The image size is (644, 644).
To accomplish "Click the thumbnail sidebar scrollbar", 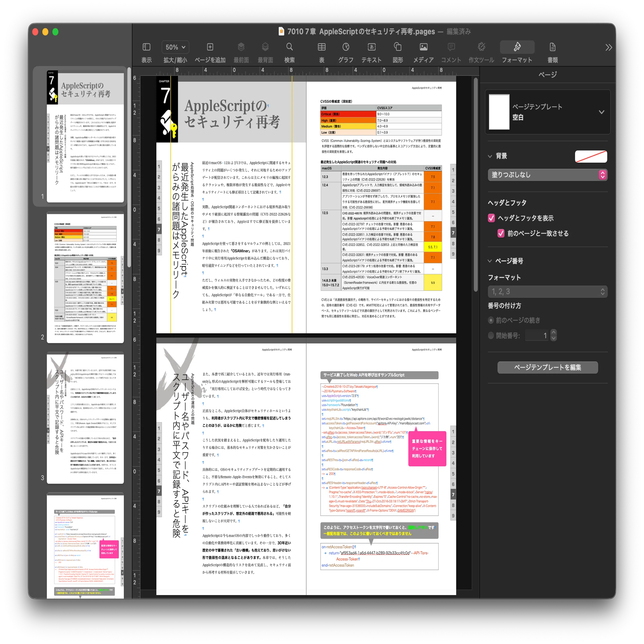I will [x=129, y=167].
